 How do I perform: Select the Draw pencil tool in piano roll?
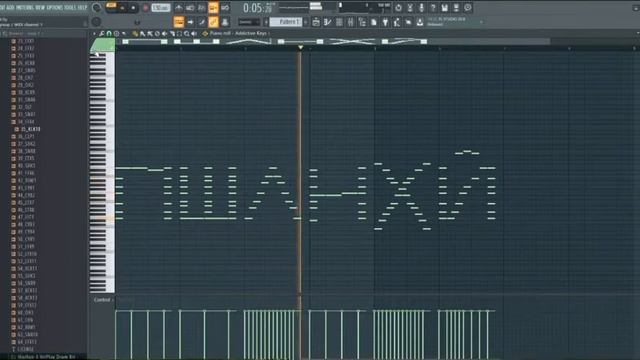coord(135,33)
